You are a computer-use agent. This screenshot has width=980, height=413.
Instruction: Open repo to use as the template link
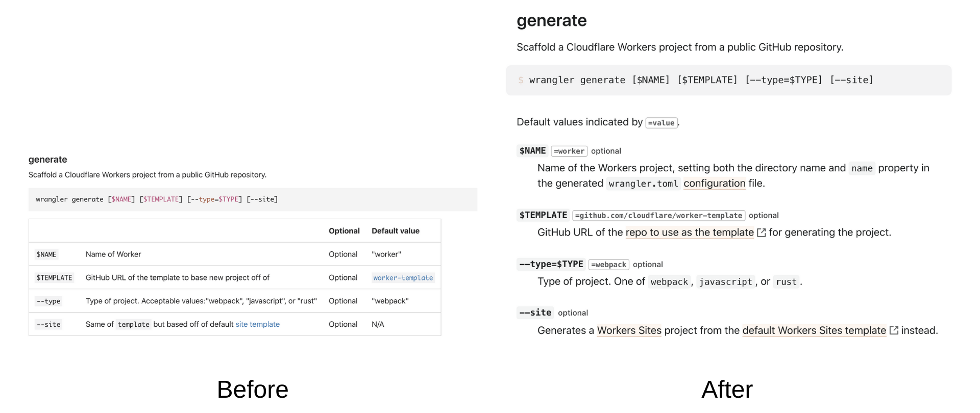(690, 233)
